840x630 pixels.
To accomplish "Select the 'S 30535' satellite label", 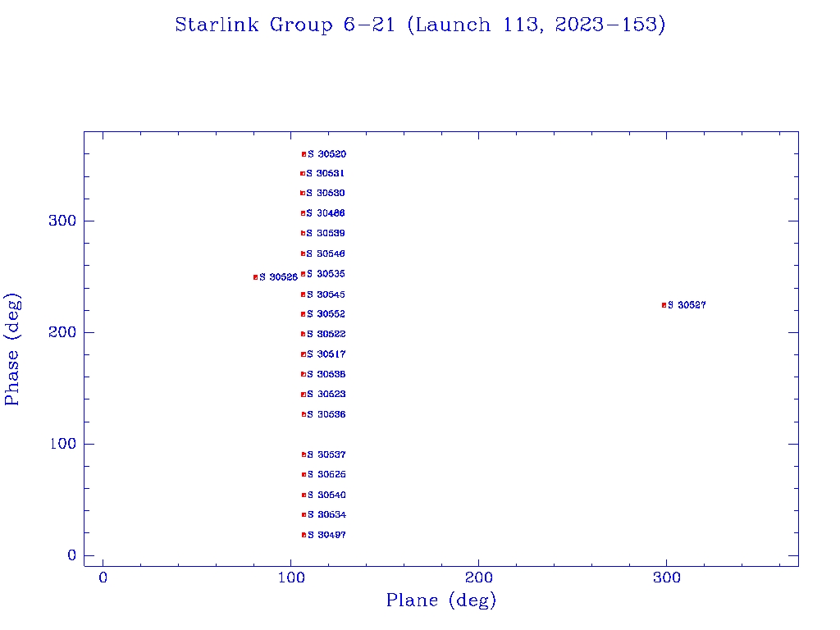I will coord(326,274).
